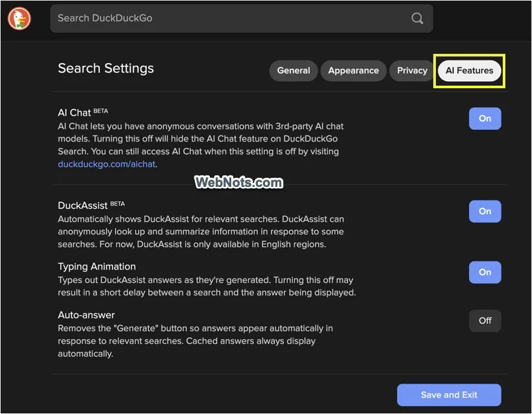Open the Appearance settings tab
532x414 pixels.
click(353, 71)
